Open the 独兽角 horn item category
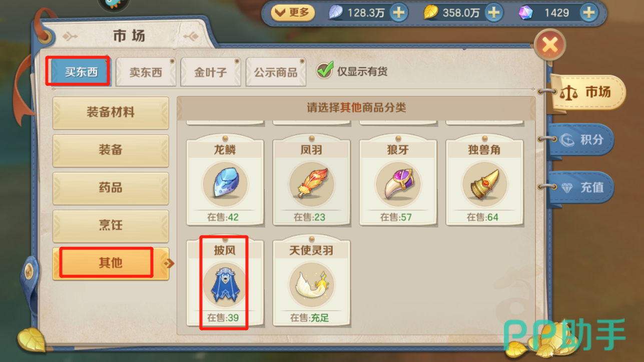The width and height of the screenshot is (644, 362). click(484, 182)
